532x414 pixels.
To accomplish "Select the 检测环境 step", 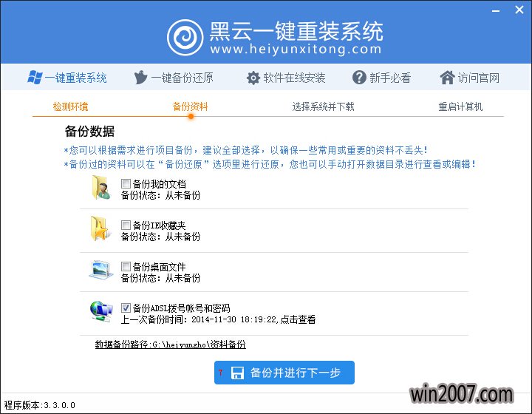I will coord(71,106).
